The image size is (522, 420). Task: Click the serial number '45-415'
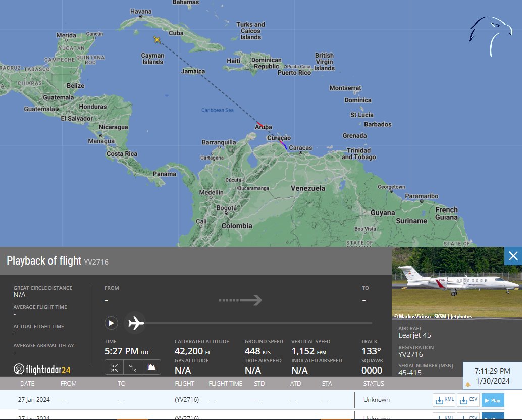[410, 373]
